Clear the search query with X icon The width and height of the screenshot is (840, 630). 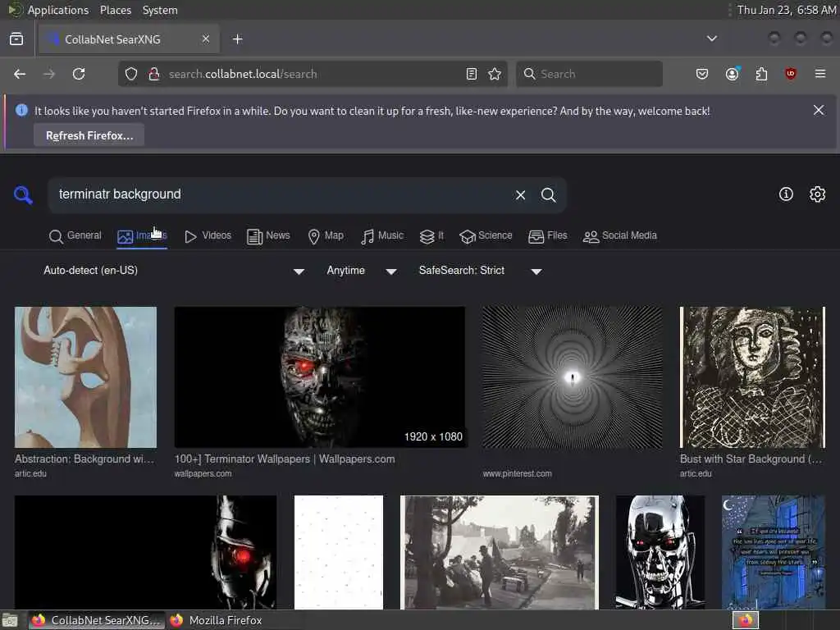coord(520,195)
